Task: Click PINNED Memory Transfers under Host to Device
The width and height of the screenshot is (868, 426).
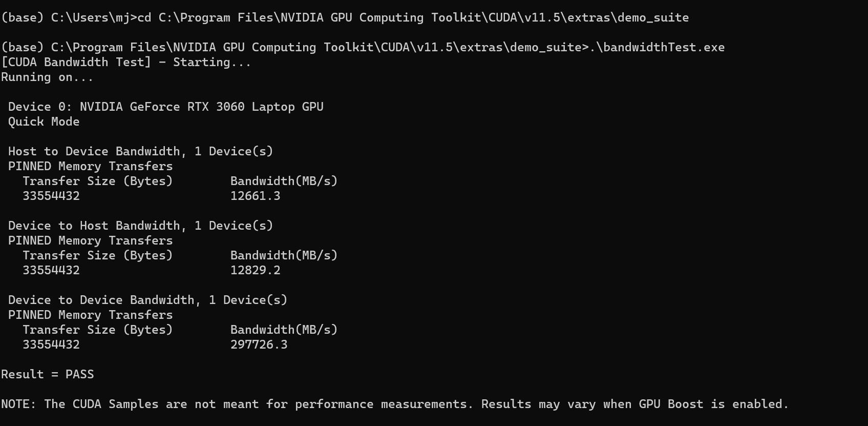Action: [x=90, y=167]
